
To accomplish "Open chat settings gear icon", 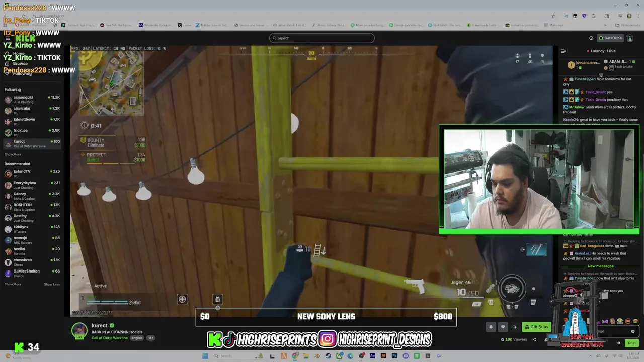I will pos(619,343).
